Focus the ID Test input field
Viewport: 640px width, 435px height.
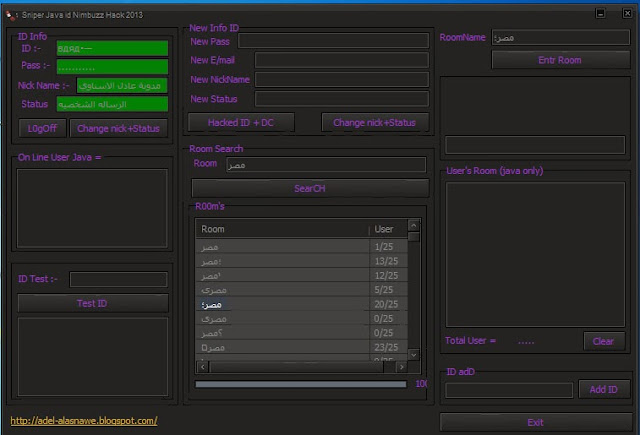118,279
